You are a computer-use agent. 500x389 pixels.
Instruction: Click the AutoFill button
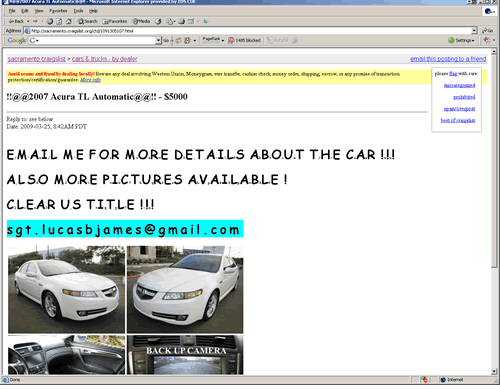point(278,40)
